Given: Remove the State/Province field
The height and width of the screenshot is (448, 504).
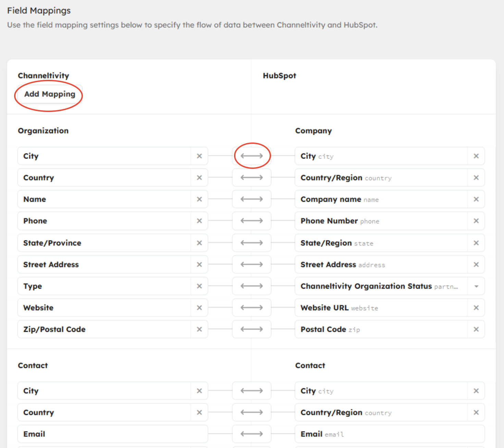Looking at the screenshot, I should click(x=199, y=243).
